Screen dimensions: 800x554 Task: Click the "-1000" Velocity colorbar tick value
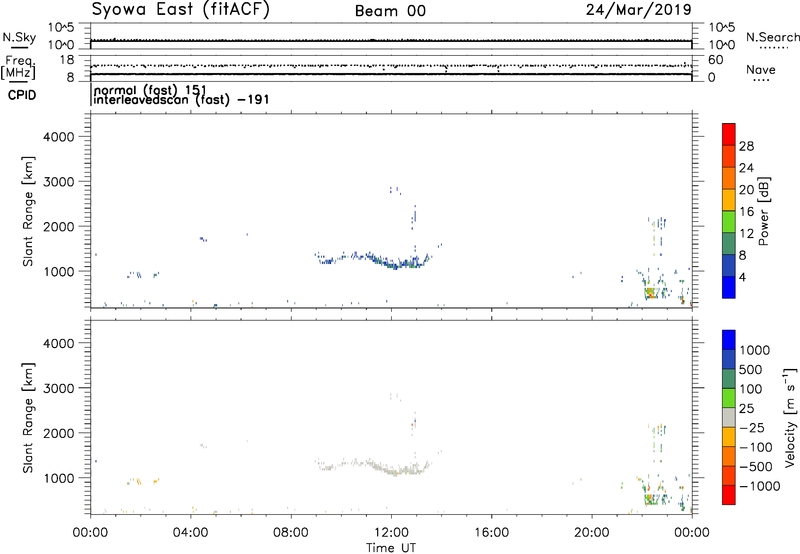pos(760,486)
